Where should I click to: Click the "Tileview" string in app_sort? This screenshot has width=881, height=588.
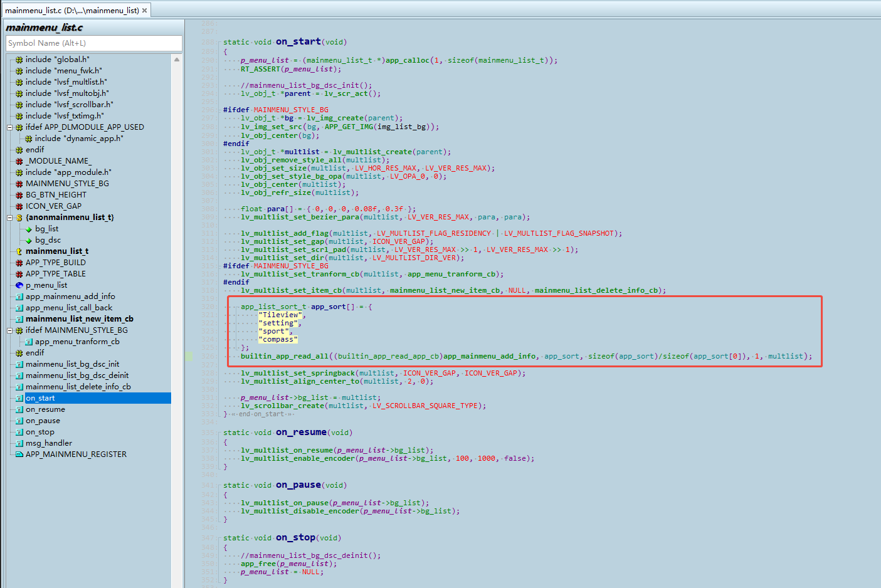click(280, 315)
